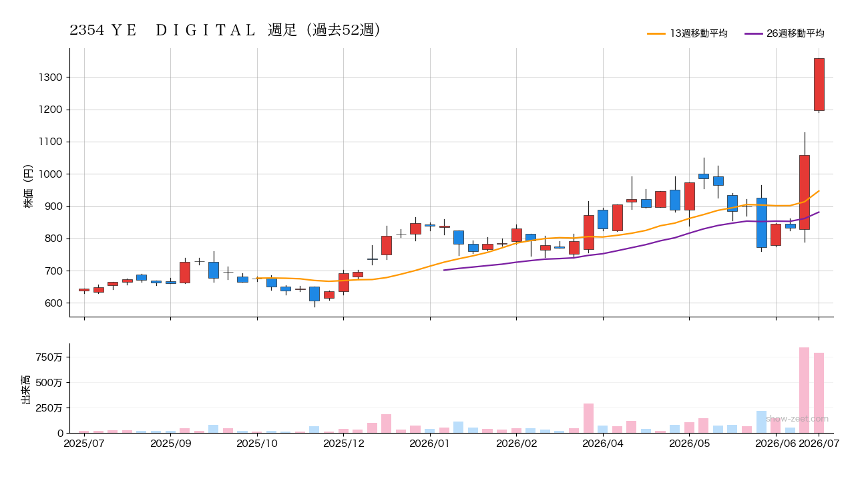Select the 2026/07 date label
This screenshot has width=868, height=481.
(819, 443)
